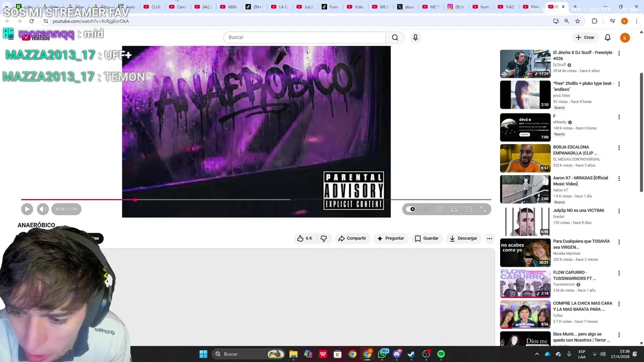Open a new browser tab plus button
The width and height of the screenshot is (644, 362).
(575, 7)
